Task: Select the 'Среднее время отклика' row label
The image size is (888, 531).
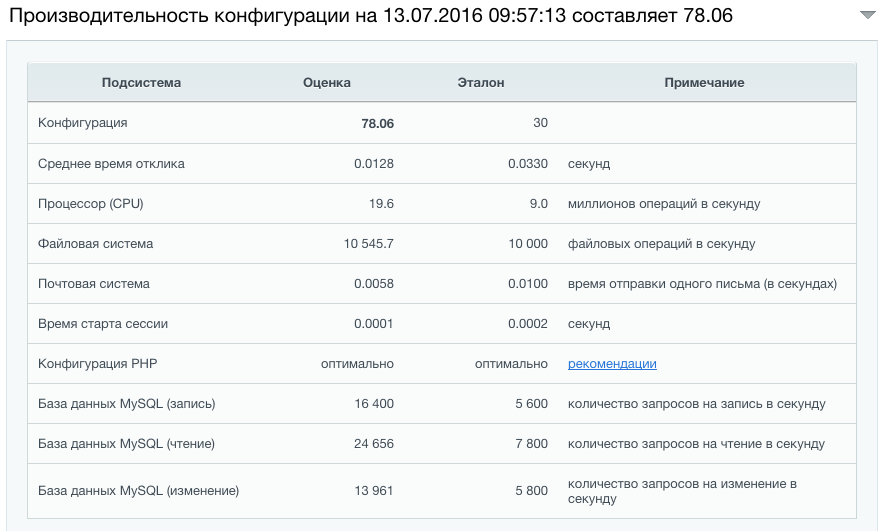Action: (111, 164)
